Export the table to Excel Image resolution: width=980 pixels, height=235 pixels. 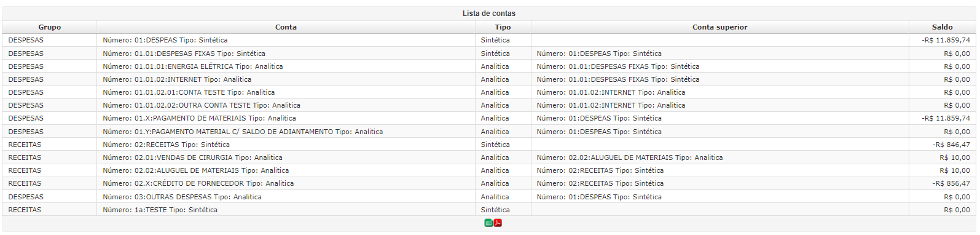tap(488, 223)
